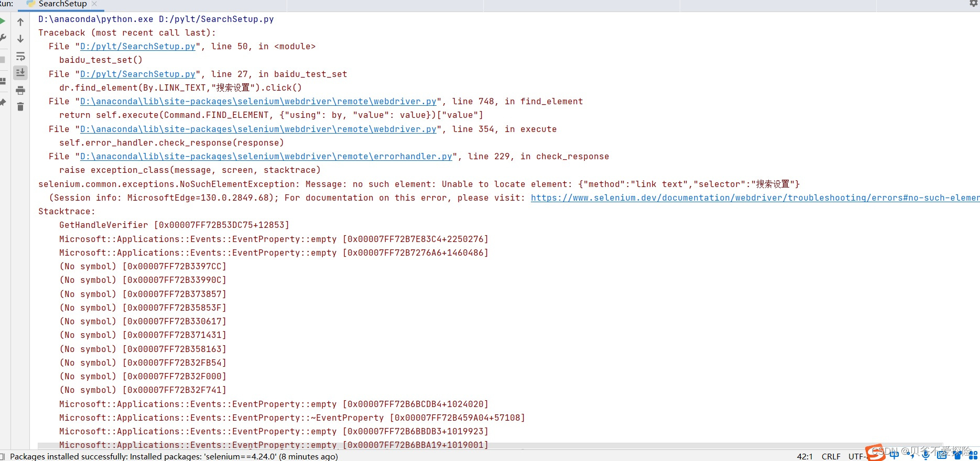
Task: Click the ~EventProperty +57108 line
Action: click(292, 418)
